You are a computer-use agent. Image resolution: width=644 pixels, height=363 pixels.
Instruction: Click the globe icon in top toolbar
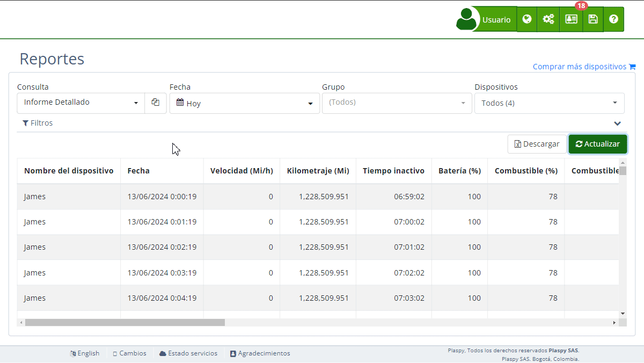click(x=527, y=19)
